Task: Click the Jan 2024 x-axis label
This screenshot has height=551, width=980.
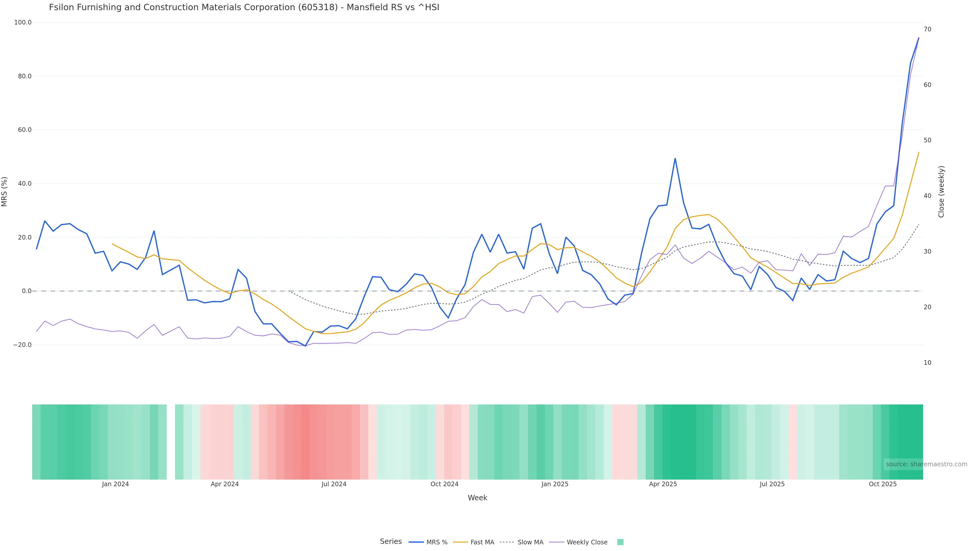Action: click(115, 484)
